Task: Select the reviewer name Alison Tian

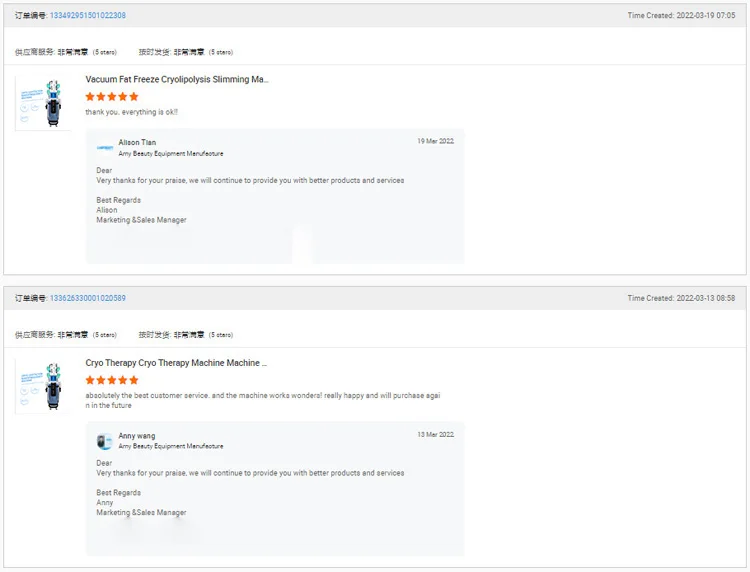Action: click(137, 143)
